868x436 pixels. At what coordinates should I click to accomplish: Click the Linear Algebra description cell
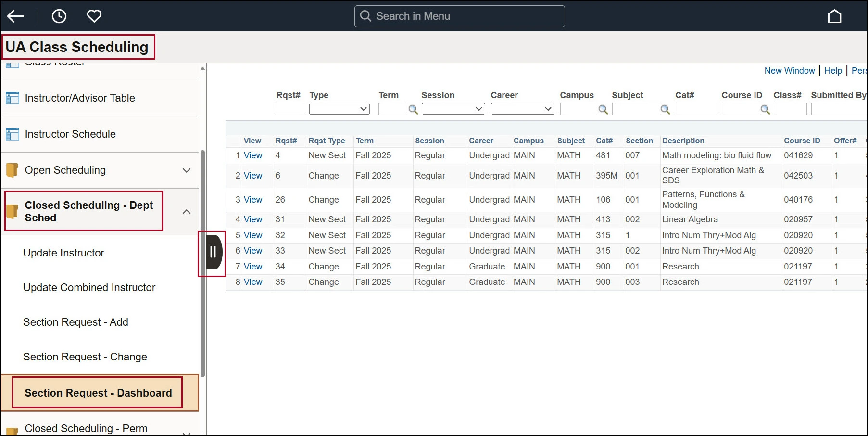(x=690, y=219)
